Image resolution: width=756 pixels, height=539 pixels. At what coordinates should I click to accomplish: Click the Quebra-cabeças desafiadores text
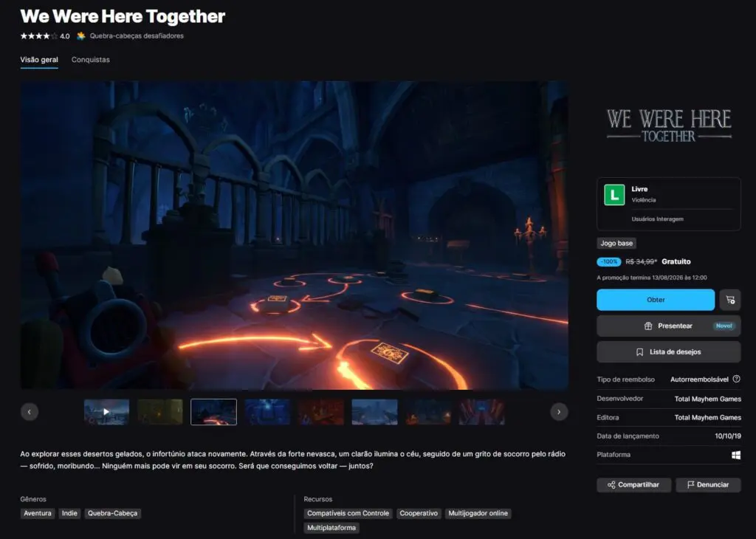tap(137, 35)
